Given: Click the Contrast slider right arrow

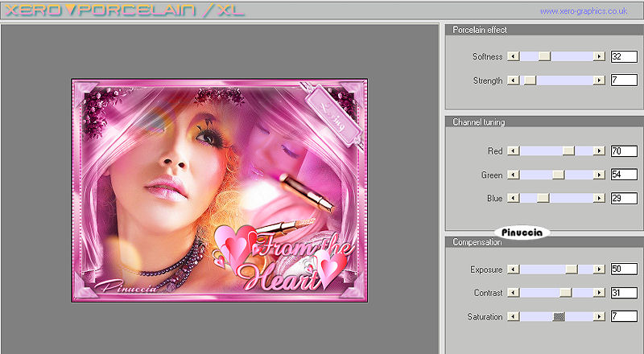Looking at the screenshot, I should pyautogui.click(x=599, y=292).
